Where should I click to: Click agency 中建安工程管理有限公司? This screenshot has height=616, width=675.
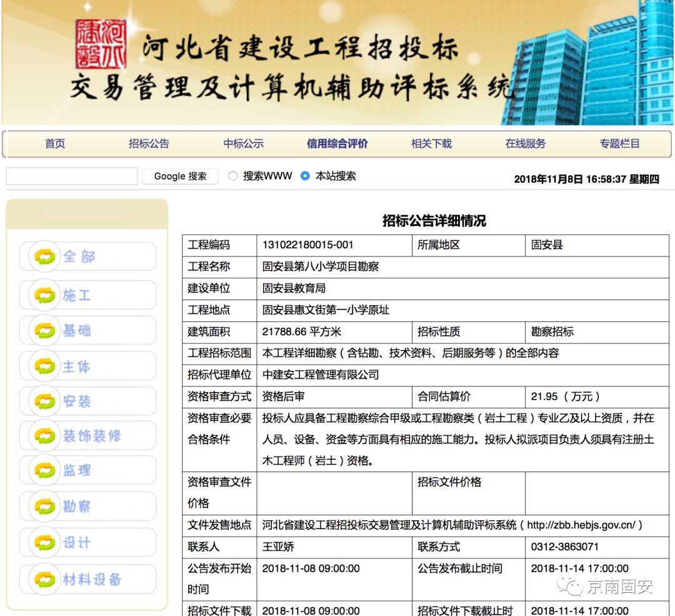click(x=320, y=375)
